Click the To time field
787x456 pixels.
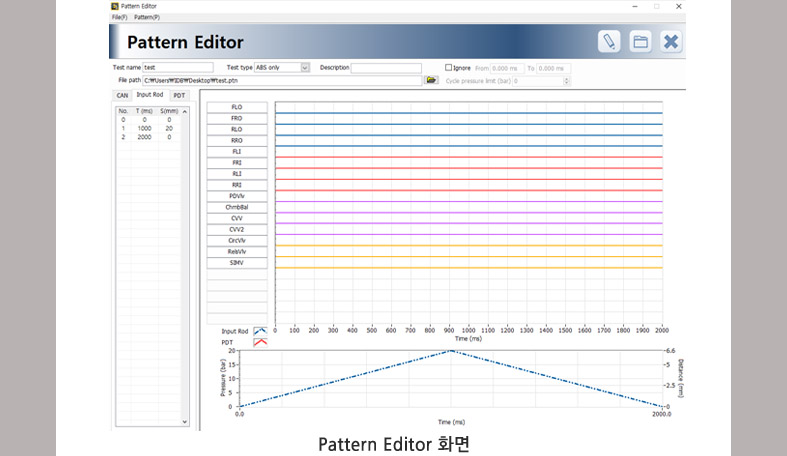tap(554, 68)
